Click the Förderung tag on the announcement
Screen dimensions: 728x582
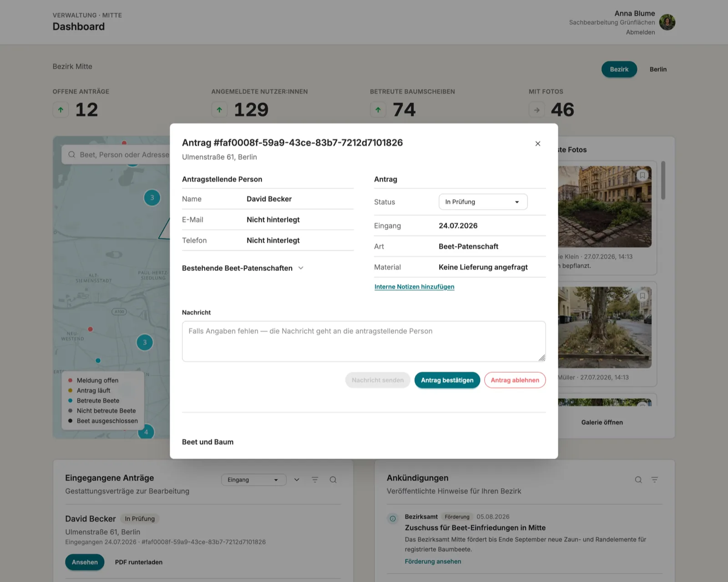coord(457,517)
